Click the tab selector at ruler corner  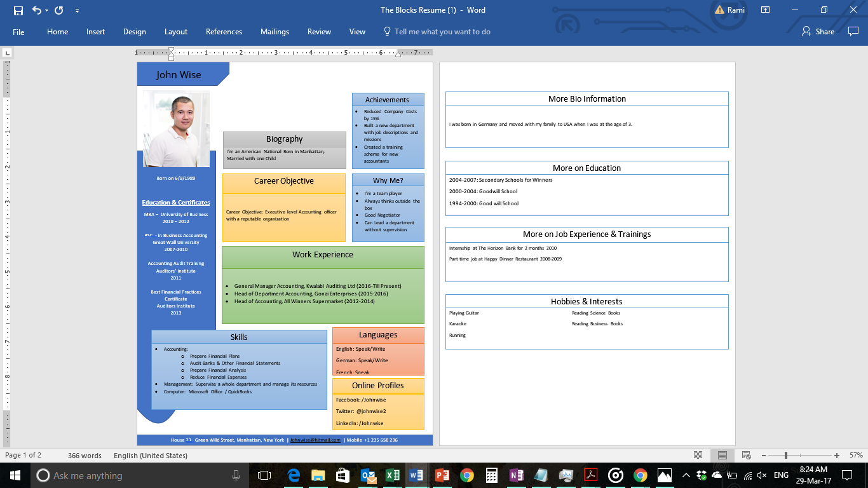click(7, 53)
